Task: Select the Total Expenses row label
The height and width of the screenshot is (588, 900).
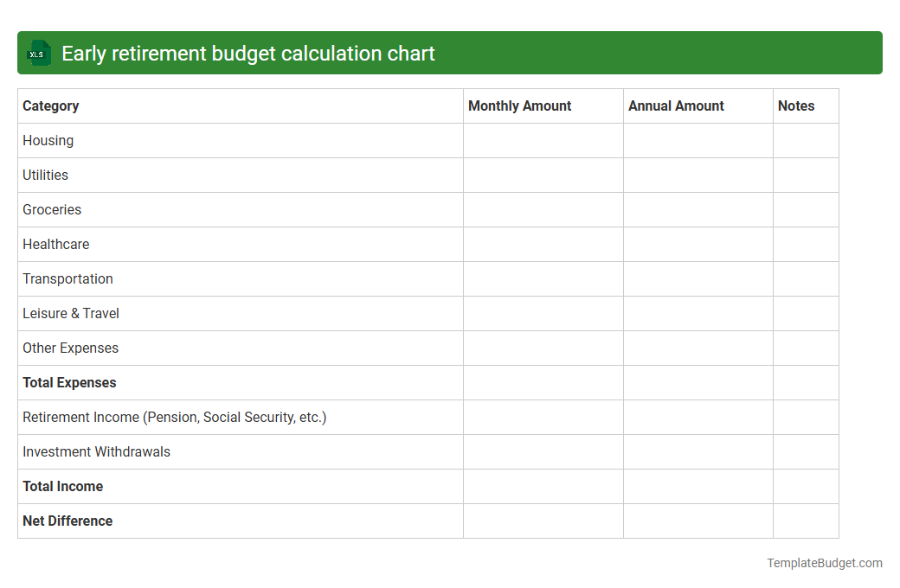Action: [x=69, y=382]
